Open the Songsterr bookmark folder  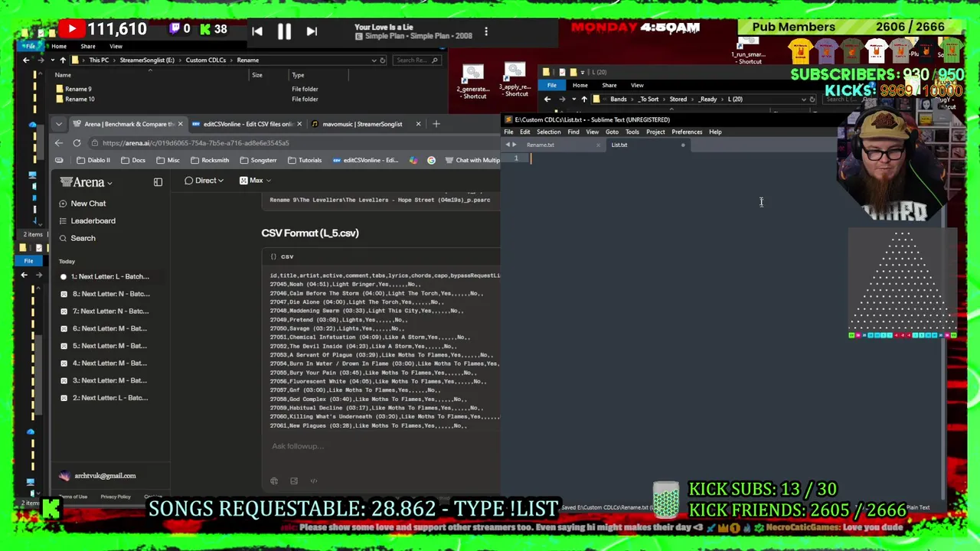point(258,161)
